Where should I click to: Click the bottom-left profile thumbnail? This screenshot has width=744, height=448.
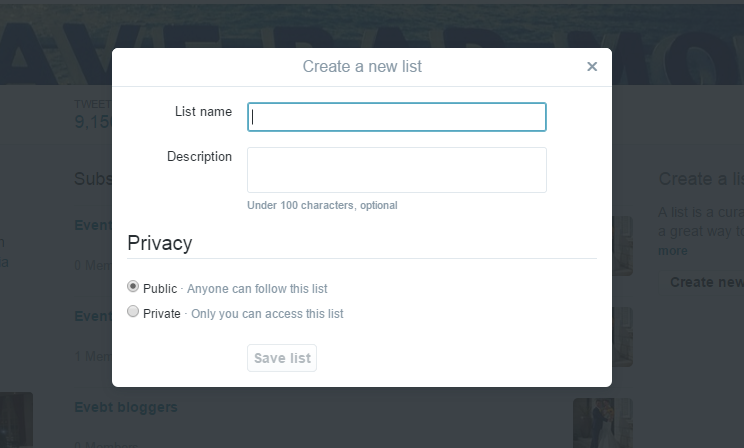tap(16, 420)
